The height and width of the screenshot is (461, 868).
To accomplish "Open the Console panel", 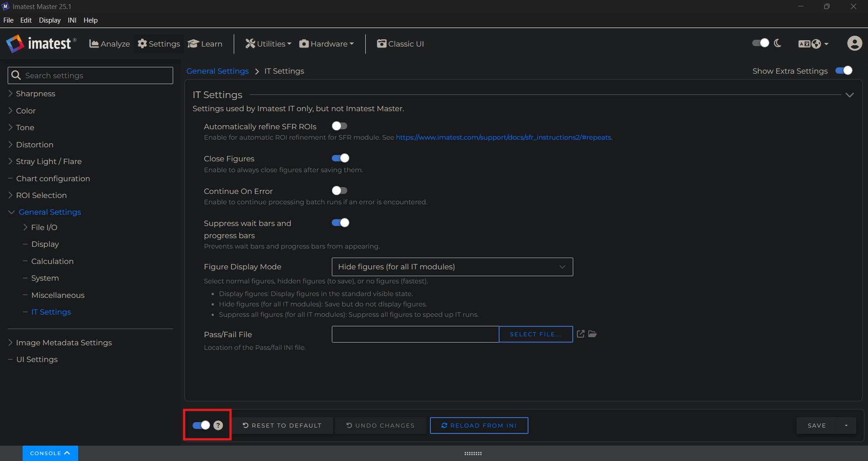I will coord(50,453).
